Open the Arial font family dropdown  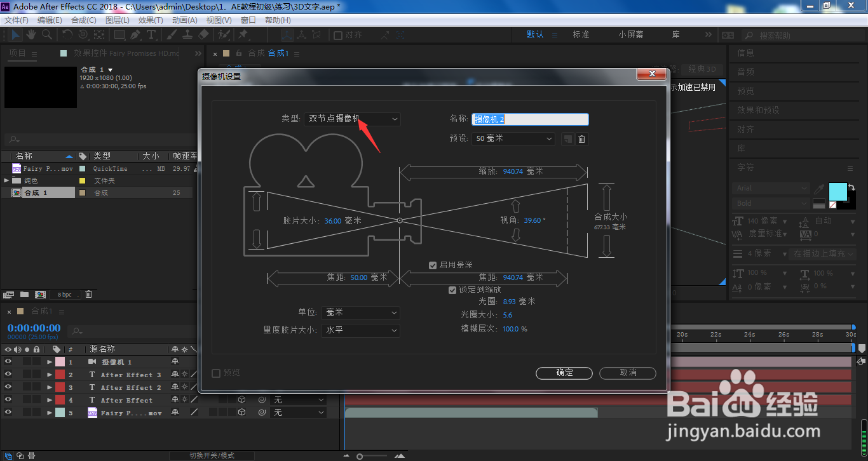771,189
